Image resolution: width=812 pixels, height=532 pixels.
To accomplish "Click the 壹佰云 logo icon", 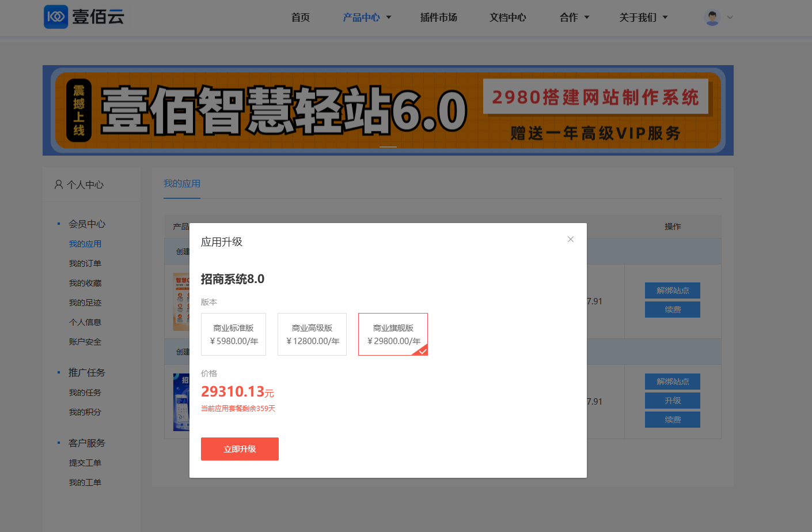I will 56,17.
